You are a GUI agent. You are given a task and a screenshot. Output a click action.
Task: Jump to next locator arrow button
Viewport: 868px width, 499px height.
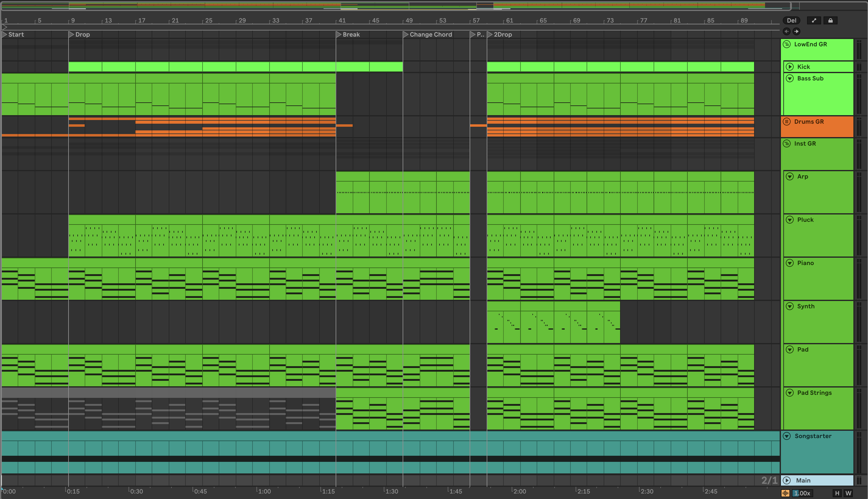796,32
